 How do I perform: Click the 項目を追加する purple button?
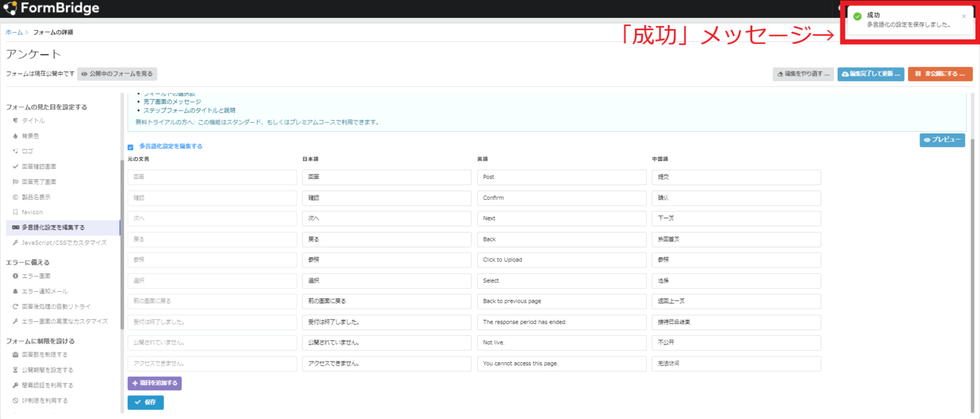click(x=154, y=383)
